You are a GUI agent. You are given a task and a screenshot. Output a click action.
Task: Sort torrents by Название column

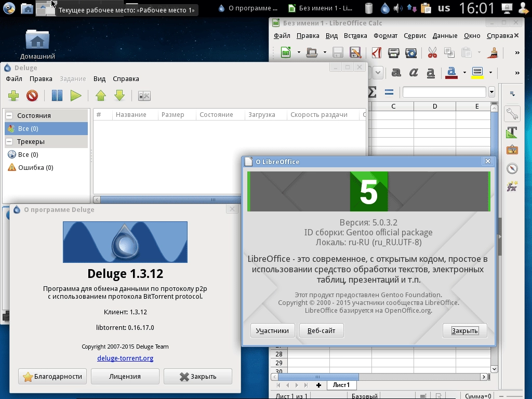135,115
